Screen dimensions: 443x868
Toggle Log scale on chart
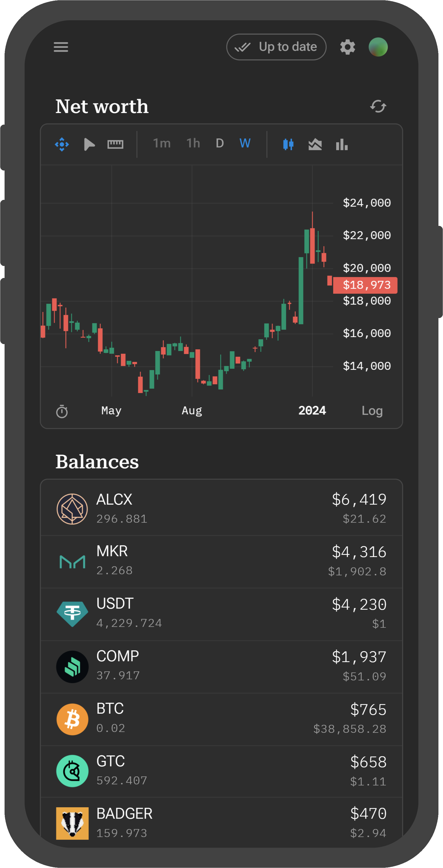point(372,411)
